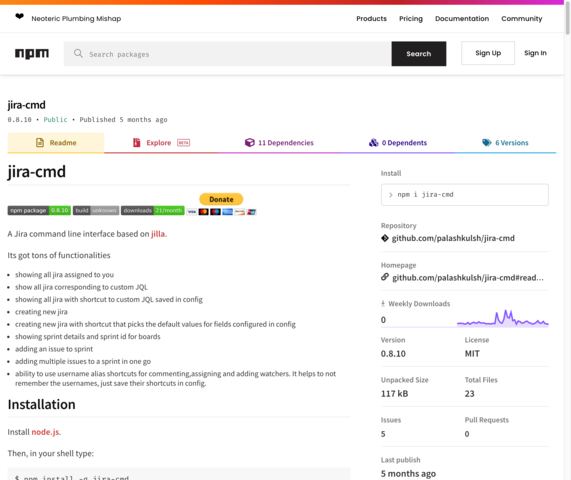Click 'adding multiple issues to a sprint' bullet
Viewport: 571px width, 480px height.
click(x=83, y=361)
